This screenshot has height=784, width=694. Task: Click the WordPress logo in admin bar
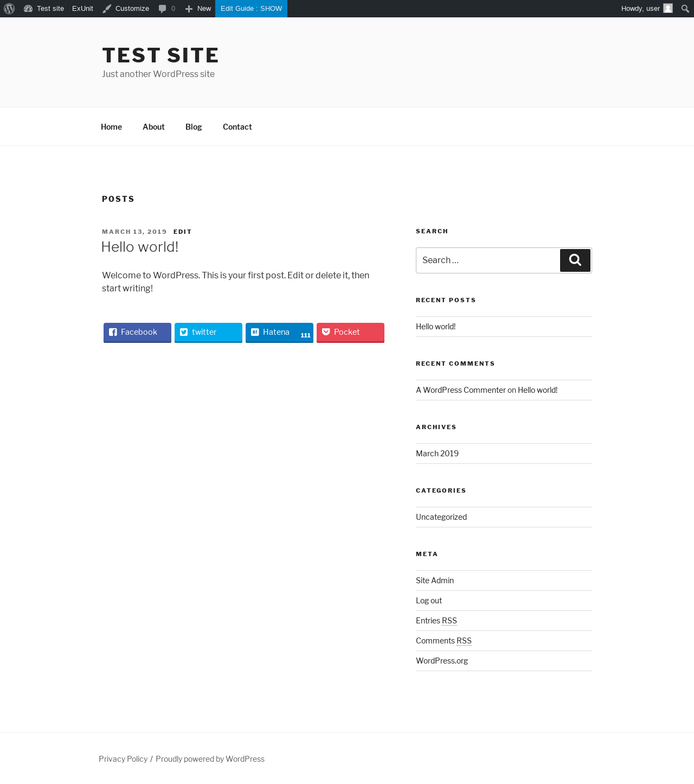(x=9, y=9)
